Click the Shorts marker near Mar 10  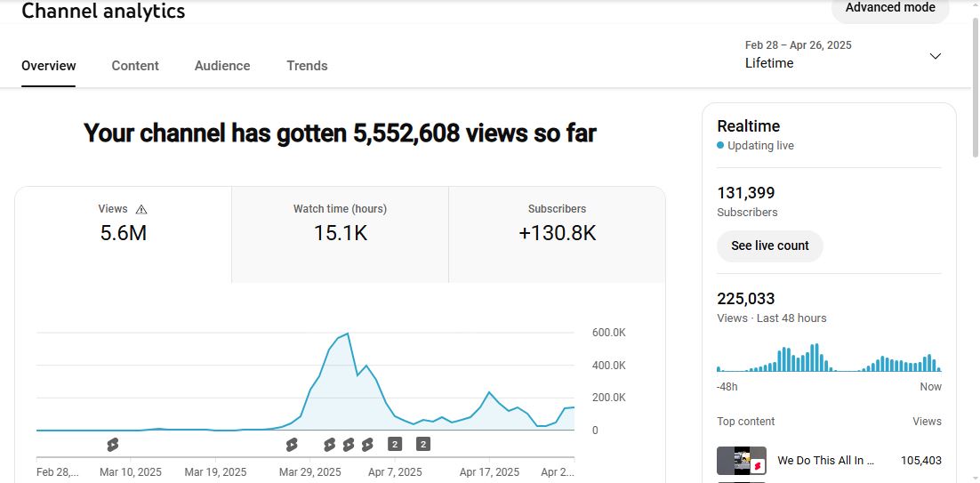pyautogui.click(x=112, y=444)
